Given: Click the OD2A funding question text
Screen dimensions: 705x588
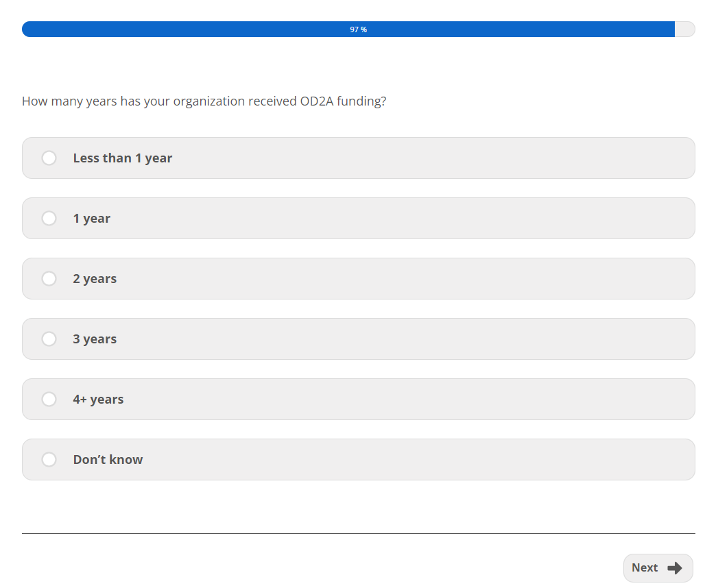Looking at the screenshot, I should point(204,101).
